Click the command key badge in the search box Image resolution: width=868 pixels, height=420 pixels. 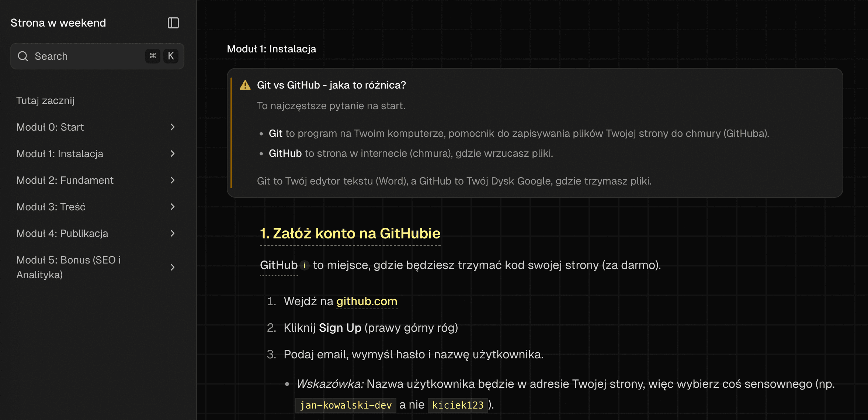click(x=153, y=56)
